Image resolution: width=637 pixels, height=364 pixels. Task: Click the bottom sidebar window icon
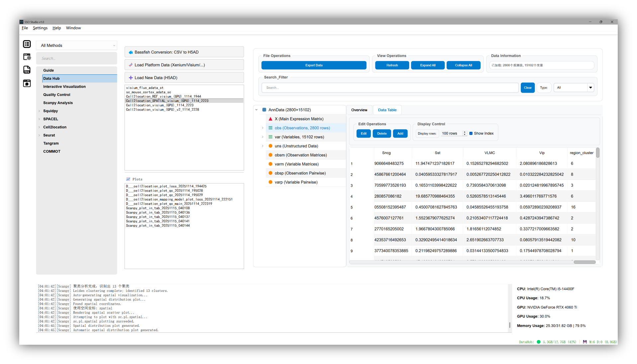27,83
